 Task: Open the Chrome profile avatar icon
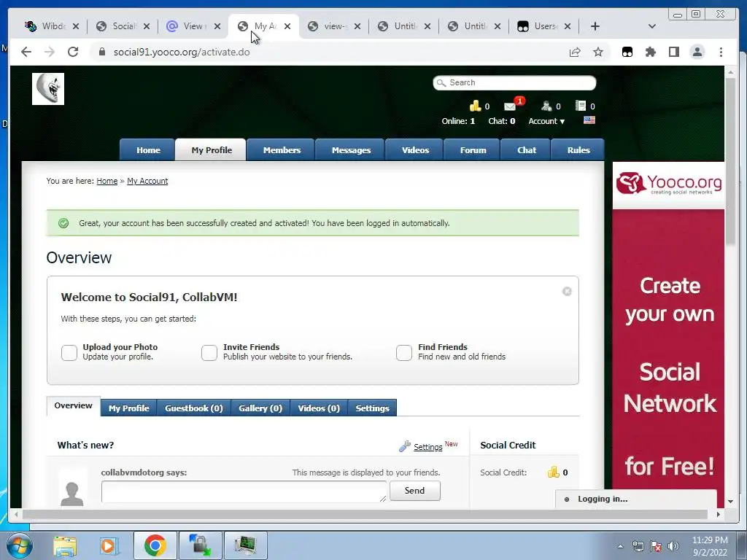point(697,52)
